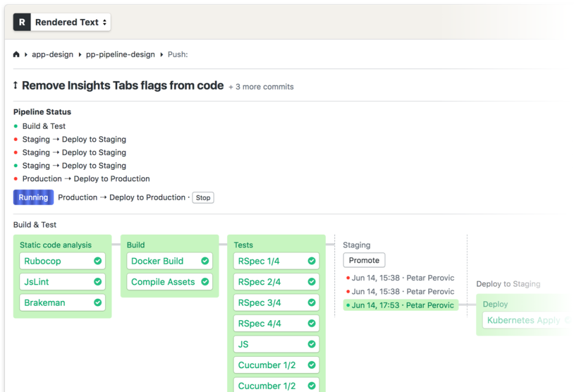Click the checkmark on Cucumber 1/2
574x392 pixels.
(x=311, y=365)
